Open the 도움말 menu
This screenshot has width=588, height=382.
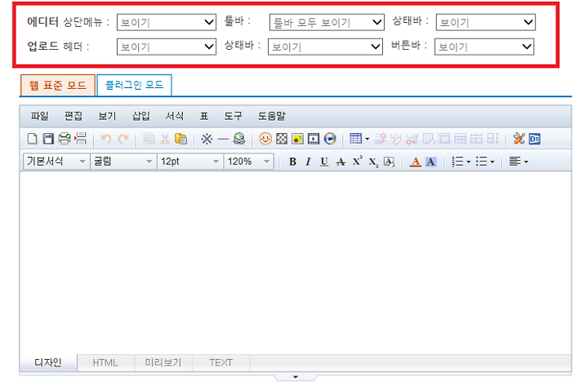[272, 116]
